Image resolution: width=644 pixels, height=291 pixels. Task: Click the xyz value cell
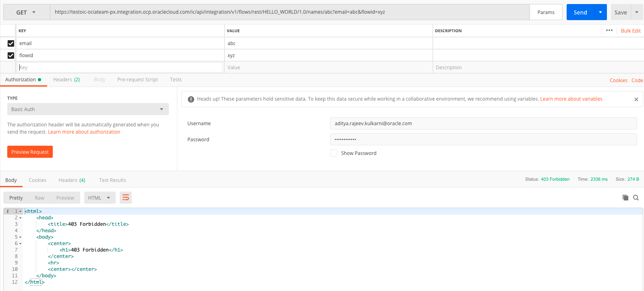coord(328,56)
